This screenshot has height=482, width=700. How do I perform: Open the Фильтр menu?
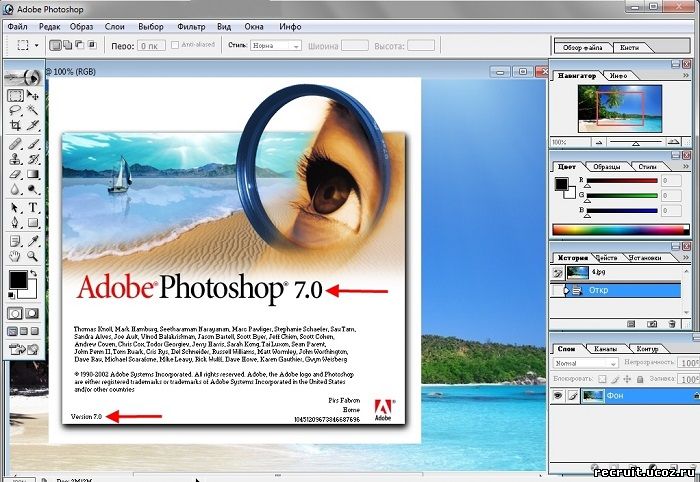191,27
